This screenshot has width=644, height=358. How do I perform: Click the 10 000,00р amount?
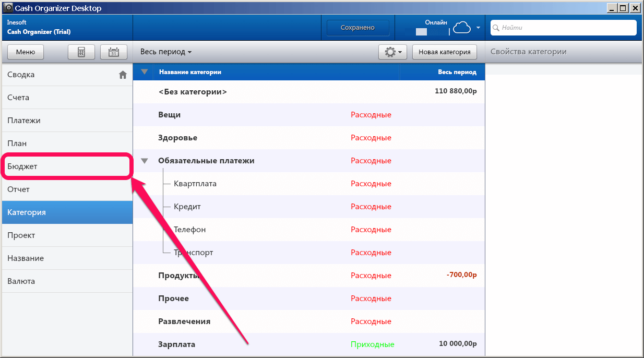tap(458, 344)
